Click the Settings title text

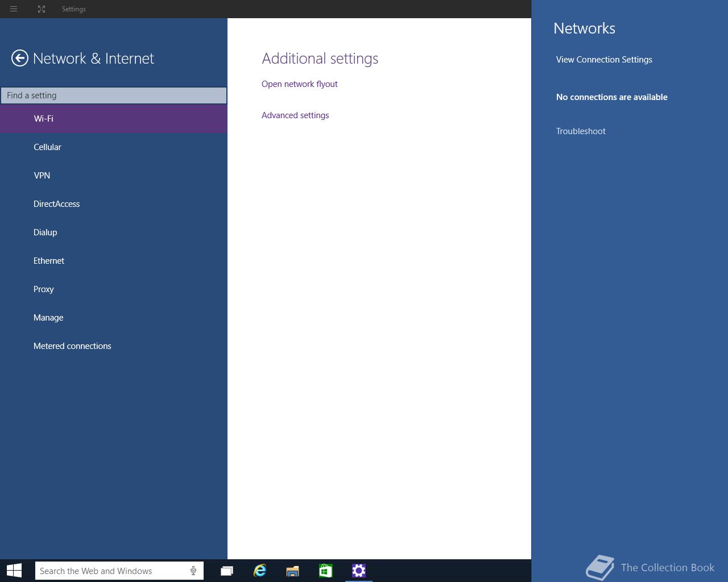(x=74, y=9)
